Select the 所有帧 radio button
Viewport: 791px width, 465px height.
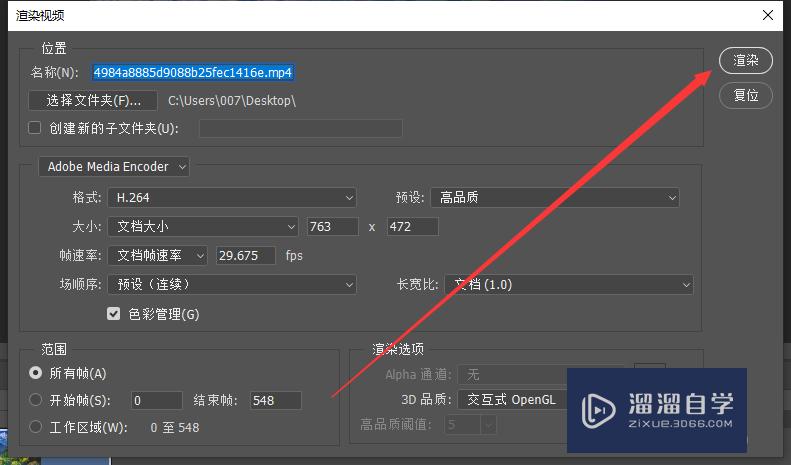35,373
